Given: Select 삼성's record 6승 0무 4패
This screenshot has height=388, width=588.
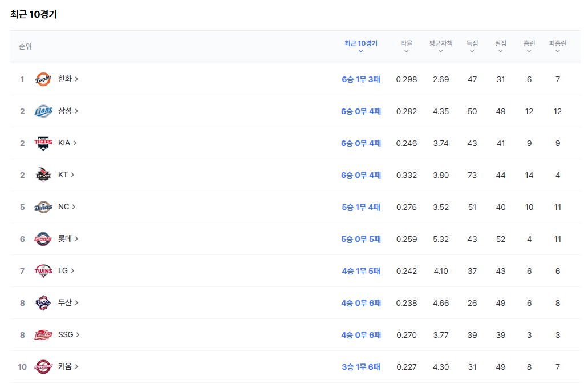Looking at the screenshot, I should [x=361, y=111].
